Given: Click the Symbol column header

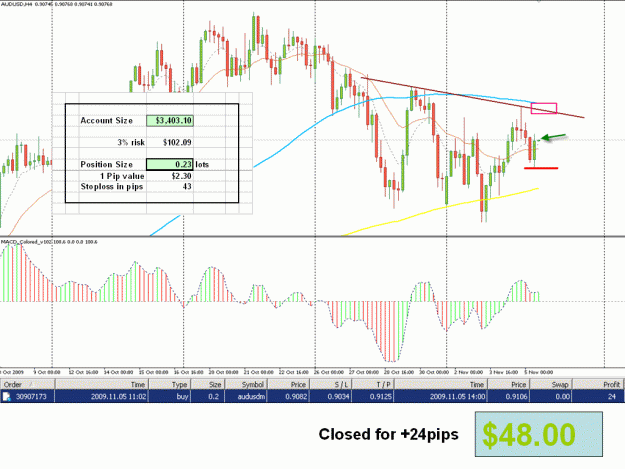Looking at the screenshot, I should [246, 385].
